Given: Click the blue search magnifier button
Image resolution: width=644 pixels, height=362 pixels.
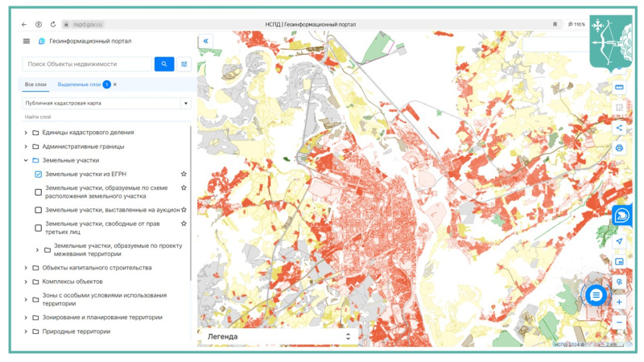Looking at the screenshot, I should coord(164,64).
